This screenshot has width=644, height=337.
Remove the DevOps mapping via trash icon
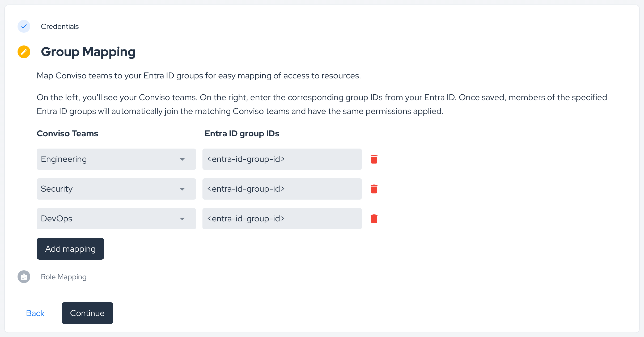coord(374,219)
